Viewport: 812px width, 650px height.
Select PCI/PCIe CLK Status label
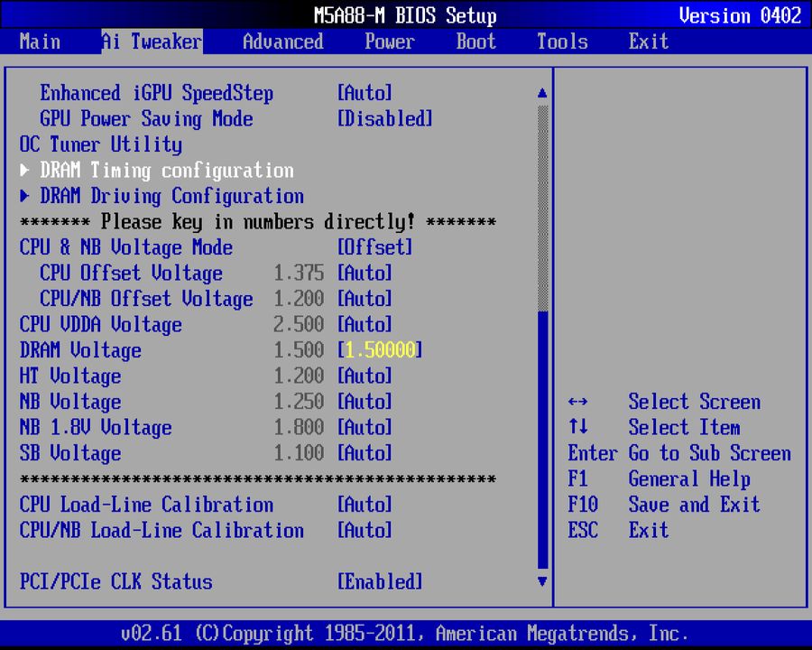coord(116,581)
